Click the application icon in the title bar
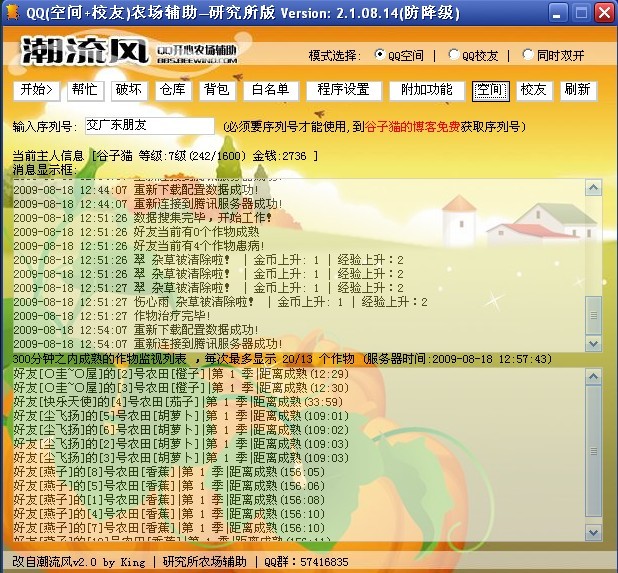Screen dimensions: 618x573 13,13
